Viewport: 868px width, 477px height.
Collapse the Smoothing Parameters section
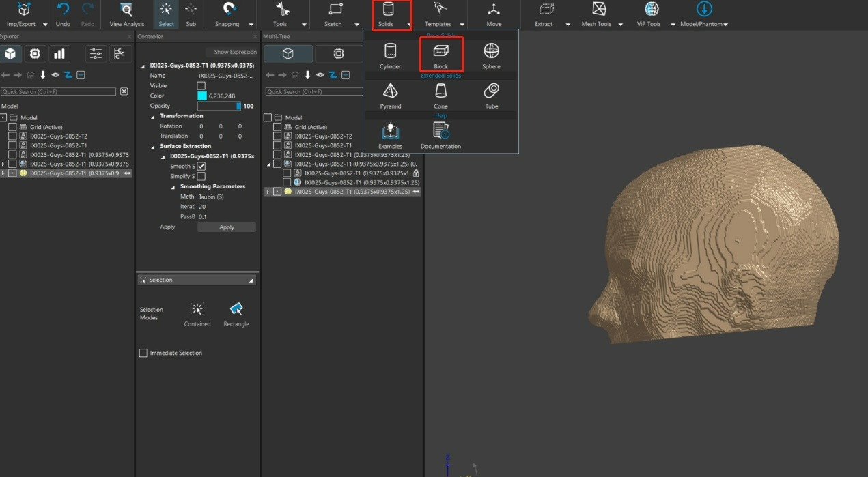[173, 186]
